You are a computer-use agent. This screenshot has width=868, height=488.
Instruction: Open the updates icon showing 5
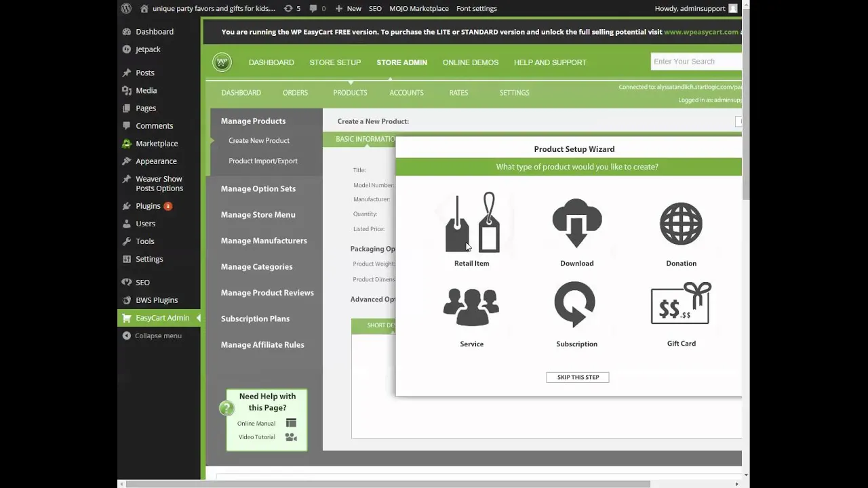pos(288,8)
